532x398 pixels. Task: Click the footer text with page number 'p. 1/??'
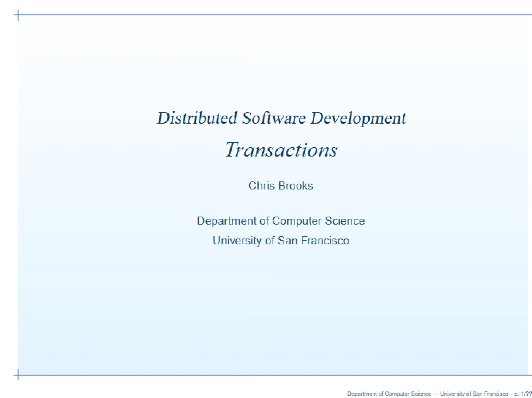[x=439, y=394]
